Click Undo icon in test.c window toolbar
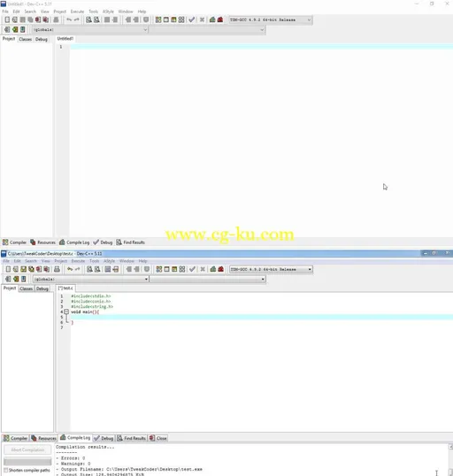The height and width of the screenshot is (476, 453). coord(70,269)
